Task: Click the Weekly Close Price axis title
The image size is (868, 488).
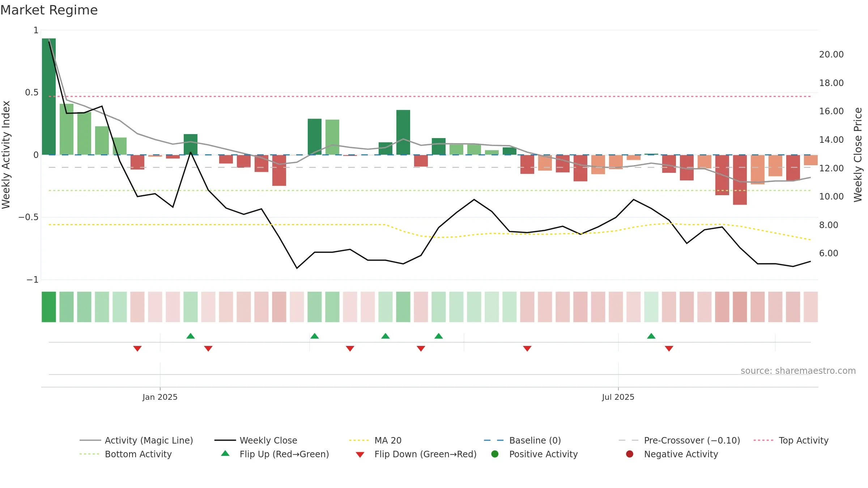Action: tap(858, 155)
